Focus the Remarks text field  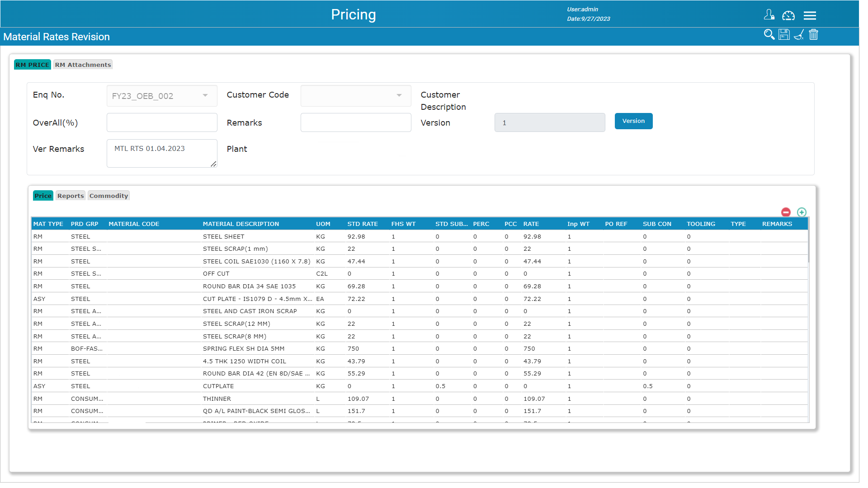tap(356, 122)
